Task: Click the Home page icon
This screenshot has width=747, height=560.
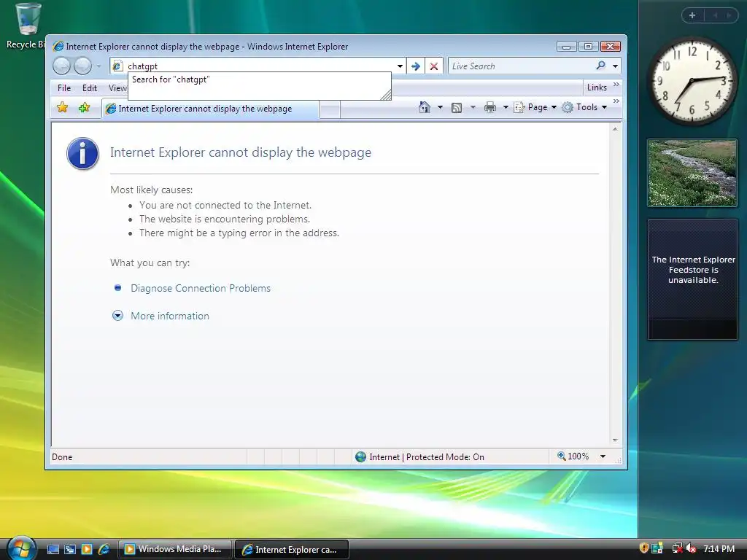Action: pyautogui.click(x=424, y=107)
